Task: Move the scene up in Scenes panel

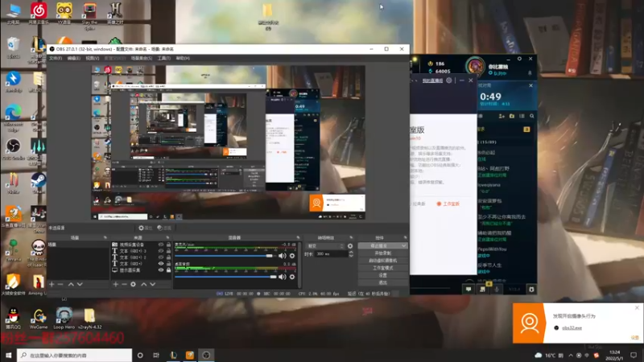Action: point(71,284)
